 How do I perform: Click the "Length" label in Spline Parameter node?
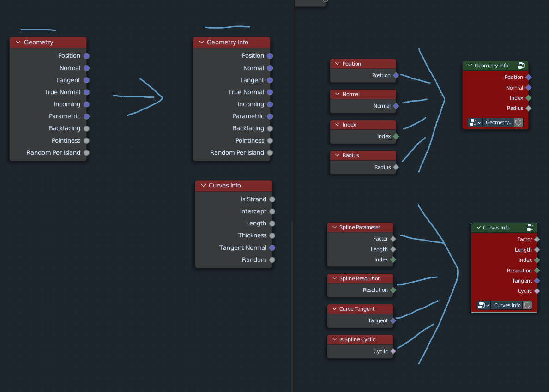[379, 249]
